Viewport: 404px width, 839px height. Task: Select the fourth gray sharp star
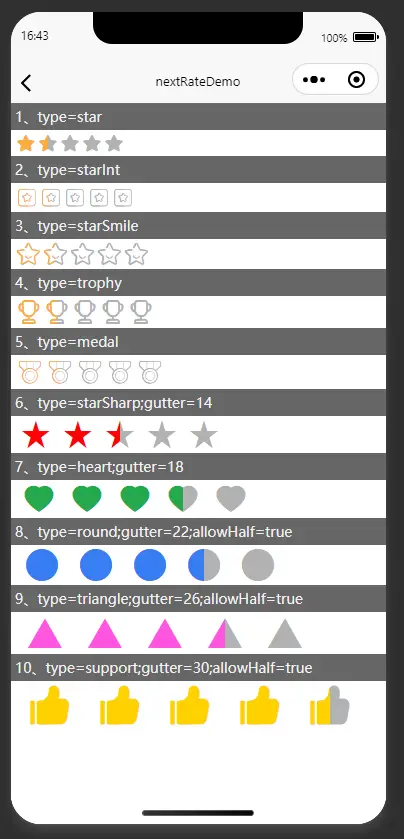click(x=162, y=435)
